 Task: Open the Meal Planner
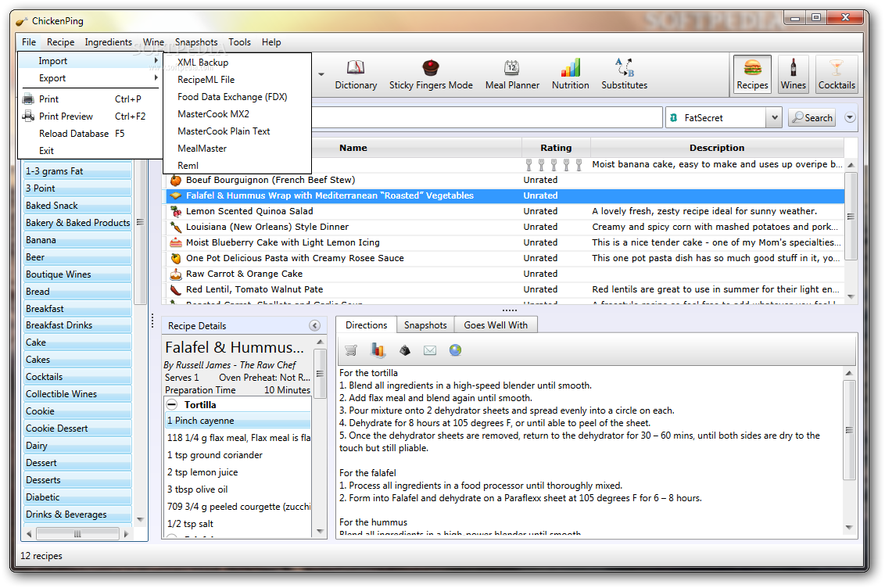(x=512, y=74)
